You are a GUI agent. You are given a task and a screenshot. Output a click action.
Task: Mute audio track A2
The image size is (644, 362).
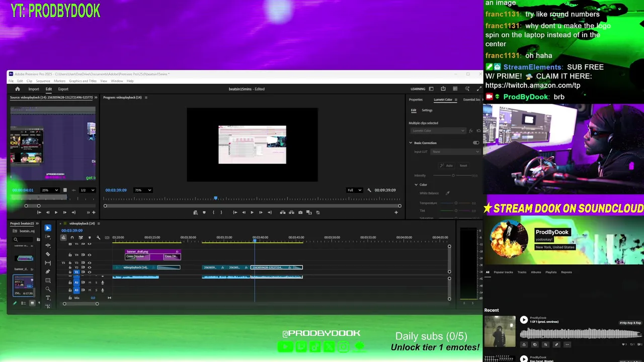(90, 283)
